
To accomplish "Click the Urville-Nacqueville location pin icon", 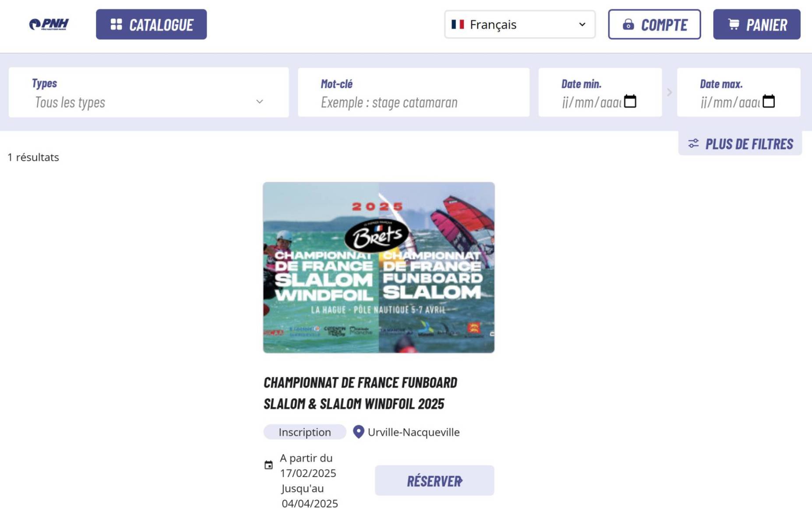I will (x=358, y=432).
